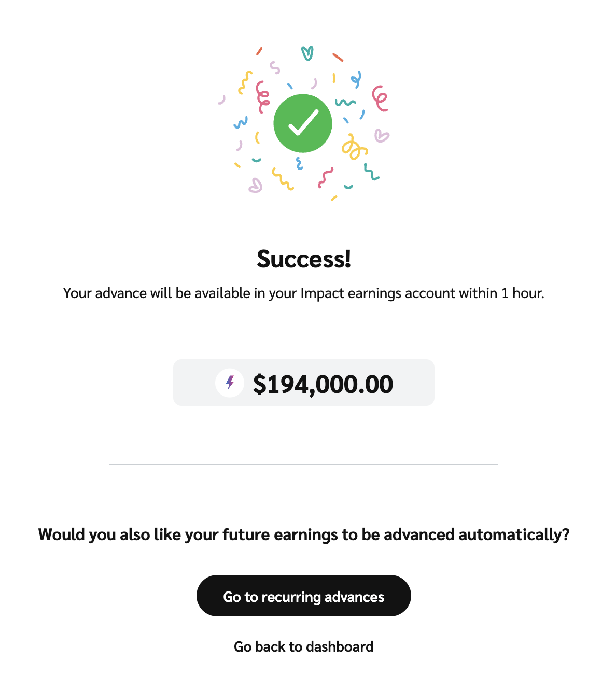This screenshot has width=616, height=676.
Task: Click the $194,000.00 advance amount
Action: (x=323, y=384)
